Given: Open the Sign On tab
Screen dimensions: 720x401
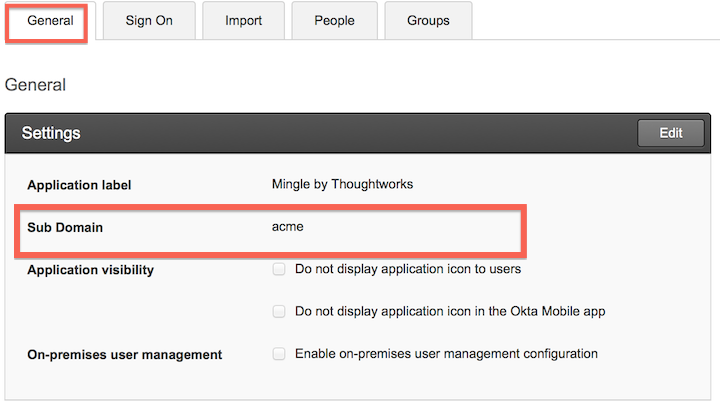Looking at the screenshot, I should click(x=149, y=21).
